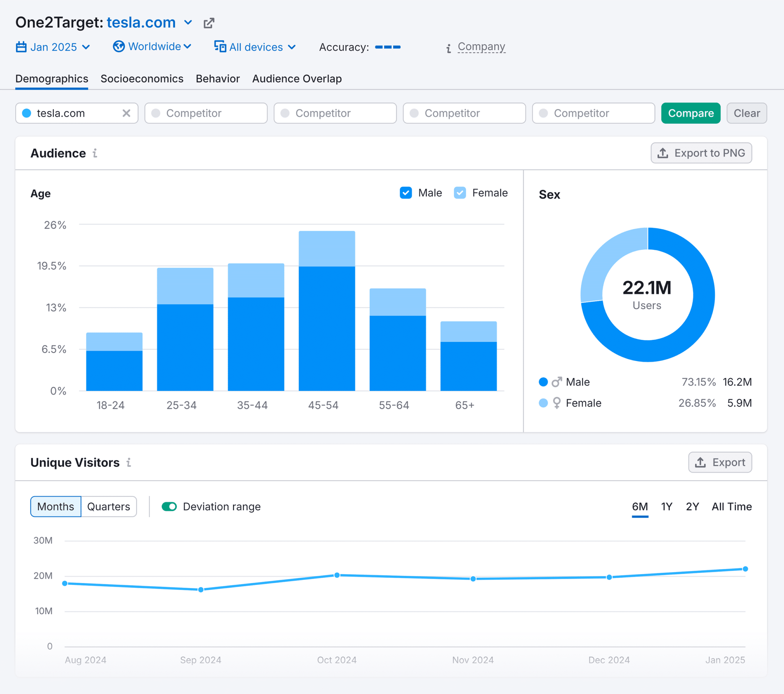Image resolution: width=784 pixels, height=694 pixels.
Task: Show Audience info tooltip icon
Action: (x=95, y=153)
